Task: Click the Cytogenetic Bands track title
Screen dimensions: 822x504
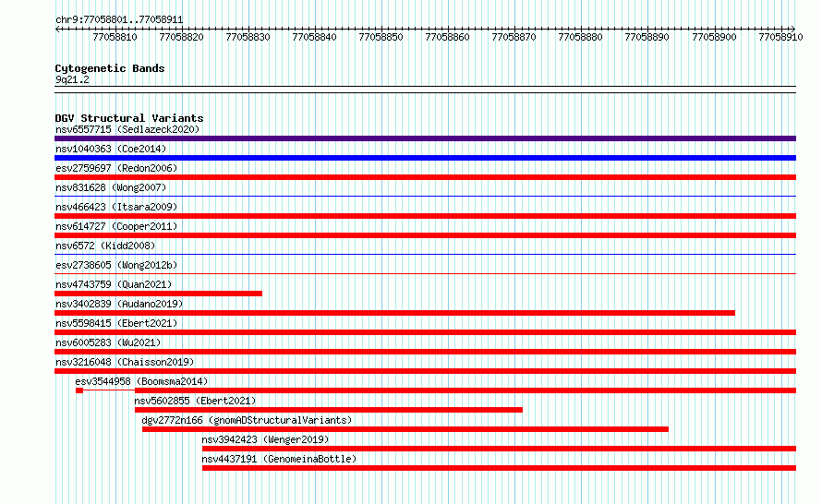Action: [110, 68]
